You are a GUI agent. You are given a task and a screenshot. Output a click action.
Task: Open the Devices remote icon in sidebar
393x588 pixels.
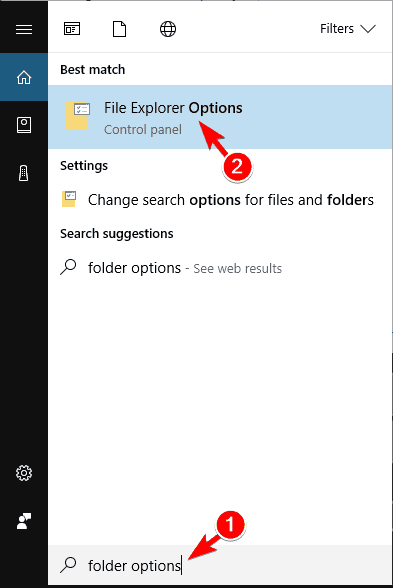coord(24,173)
